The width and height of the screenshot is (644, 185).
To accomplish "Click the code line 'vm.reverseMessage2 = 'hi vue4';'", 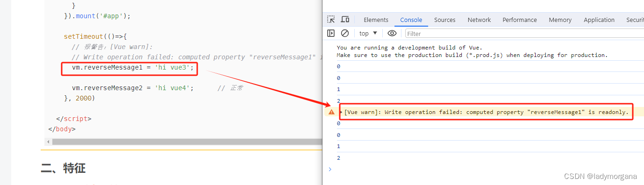I will pos(133,88).
